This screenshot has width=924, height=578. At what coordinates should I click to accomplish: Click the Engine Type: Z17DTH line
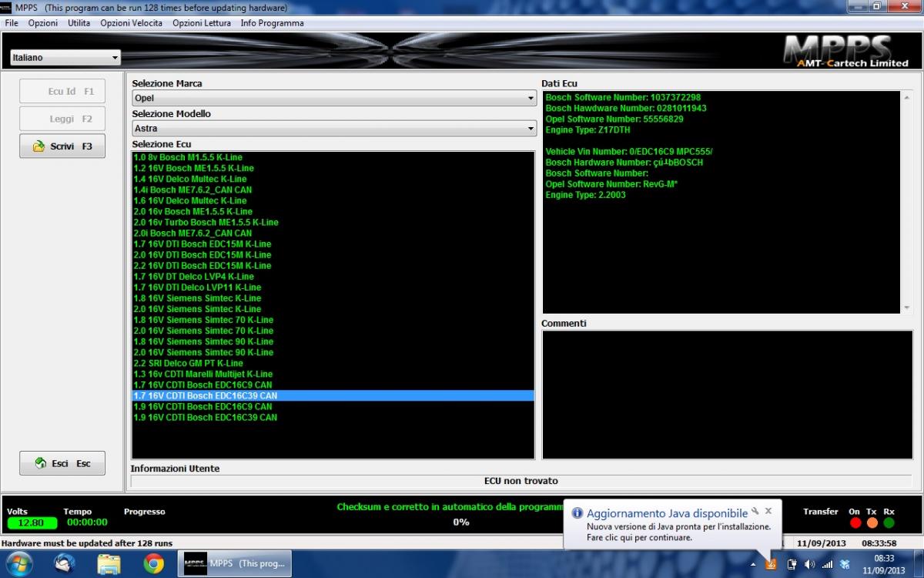point(588,130)
